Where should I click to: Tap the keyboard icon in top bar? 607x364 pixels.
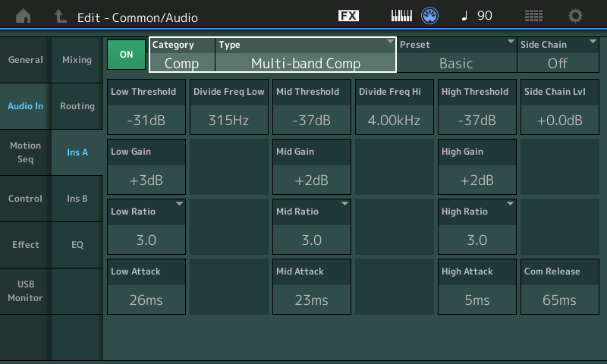pos(401,16)
